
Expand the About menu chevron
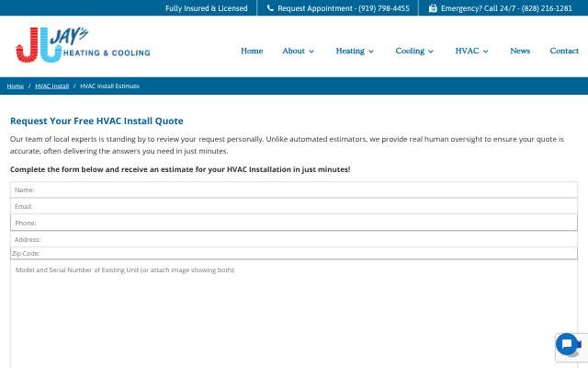311,52
